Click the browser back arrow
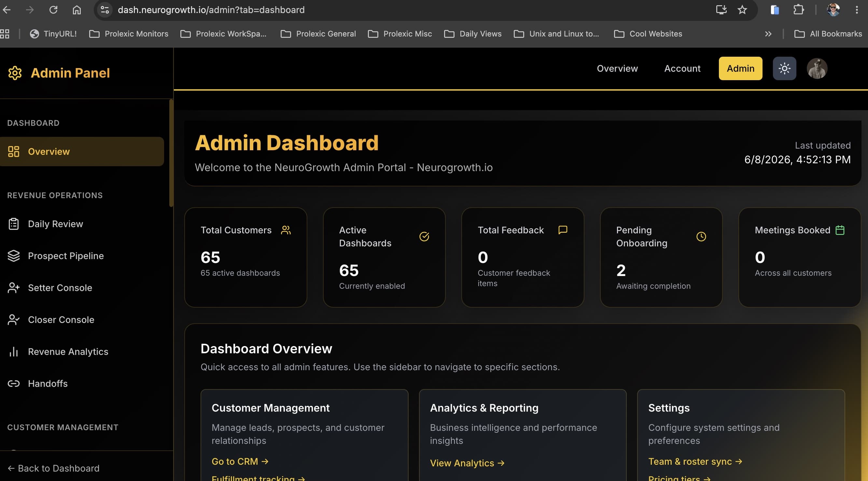868x481 pixels. (x=7, y=10)
